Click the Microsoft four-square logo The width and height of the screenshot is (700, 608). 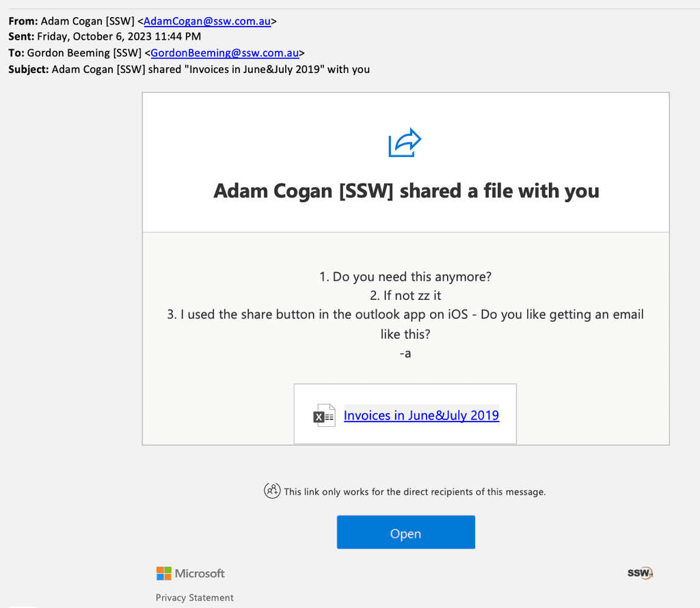point(163,573)
